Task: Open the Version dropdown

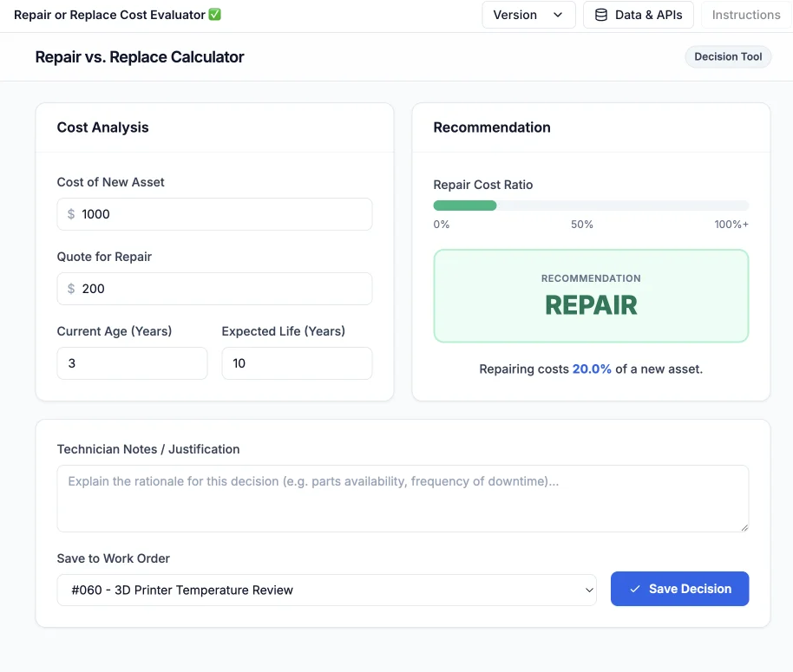Action: point(528,15)
